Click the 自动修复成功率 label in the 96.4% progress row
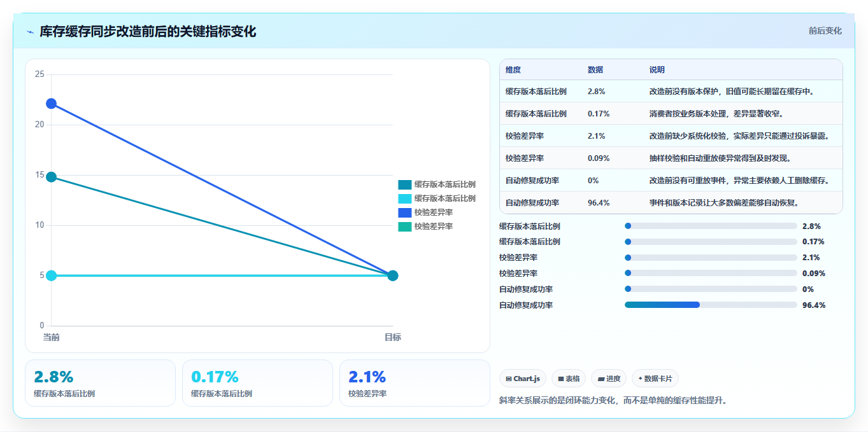Viewport: 868px width, 432px height. pos(526,305)
